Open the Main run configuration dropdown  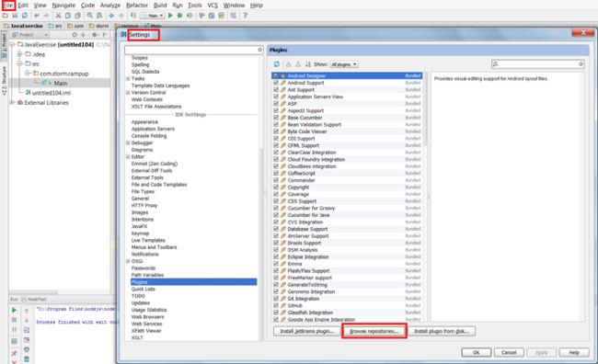coord(152,16)
